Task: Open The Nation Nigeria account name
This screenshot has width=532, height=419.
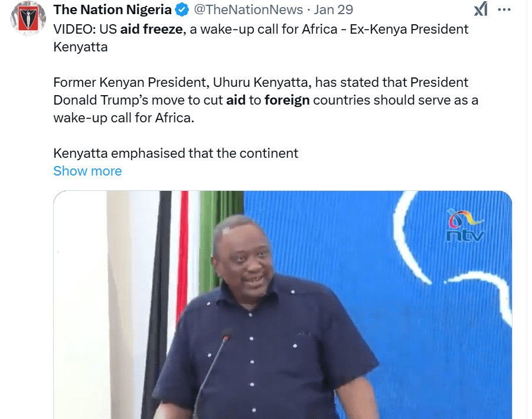Action: click(112, 10)
